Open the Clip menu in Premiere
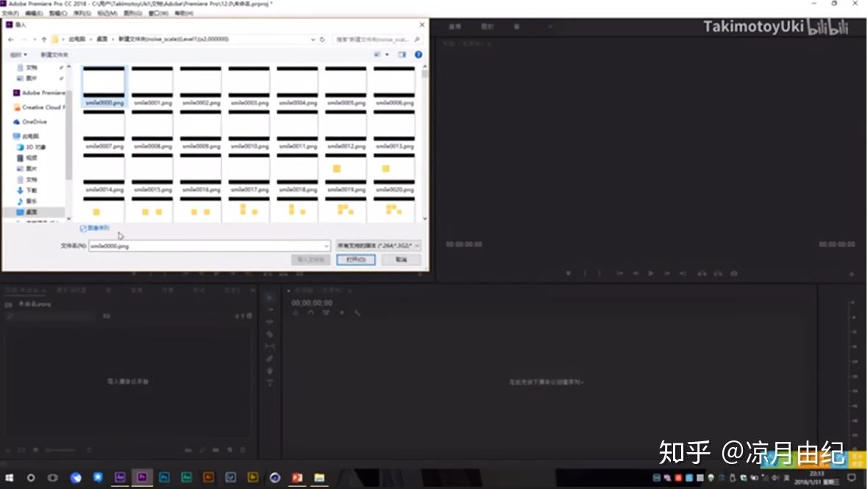This screenshot has height=489, width=868. 58,13
